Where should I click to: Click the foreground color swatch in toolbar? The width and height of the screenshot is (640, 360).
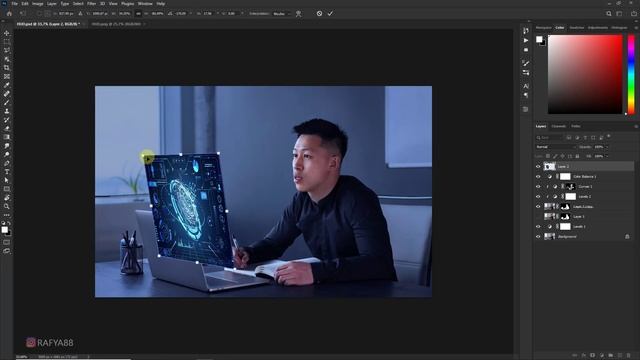tap(4, 230)
